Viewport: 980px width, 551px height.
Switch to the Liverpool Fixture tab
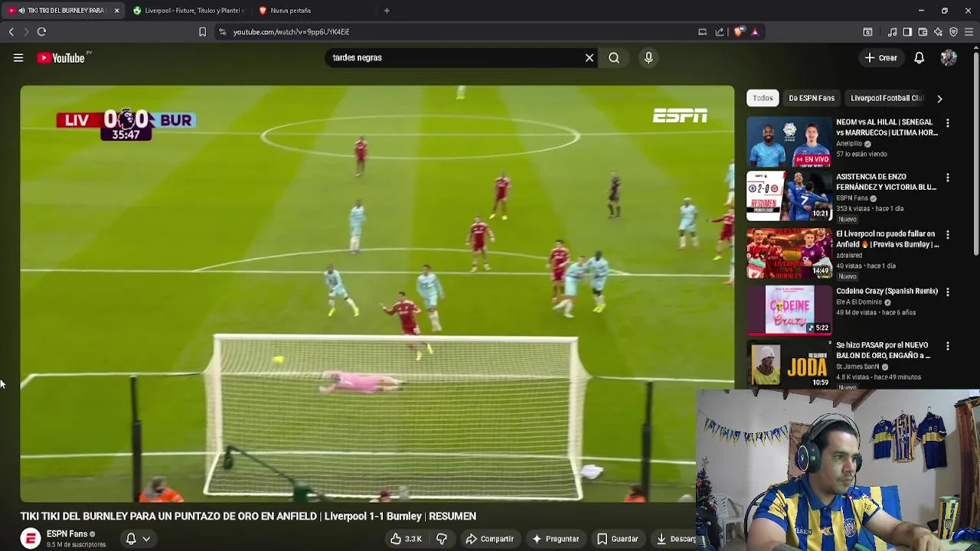point(189,10)
